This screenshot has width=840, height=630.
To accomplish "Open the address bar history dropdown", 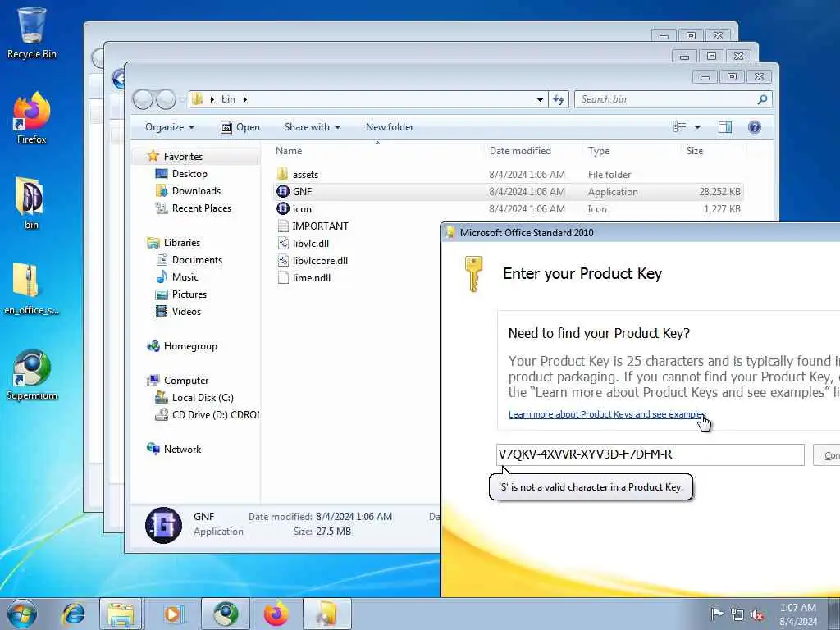I will click(540, 99).
